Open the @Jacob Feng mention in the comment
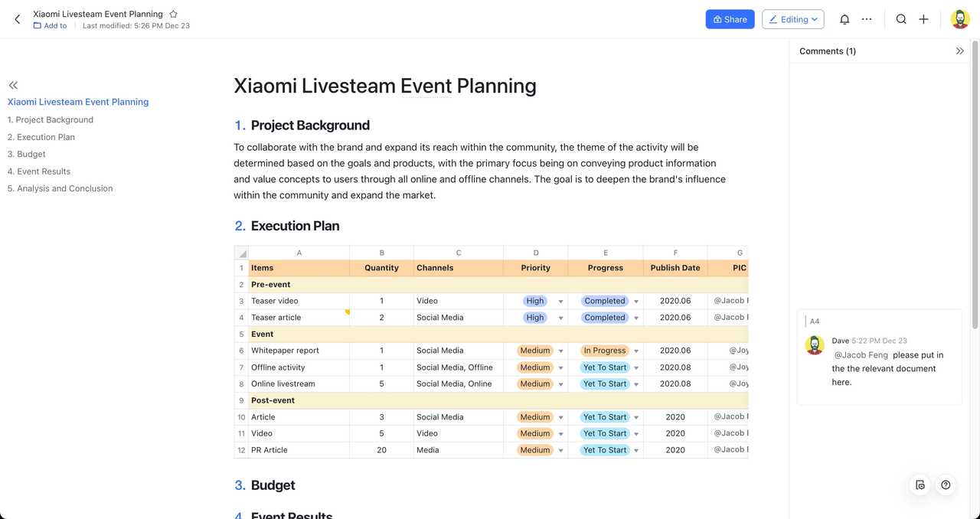The image size is (980, 519). [861, 354]
